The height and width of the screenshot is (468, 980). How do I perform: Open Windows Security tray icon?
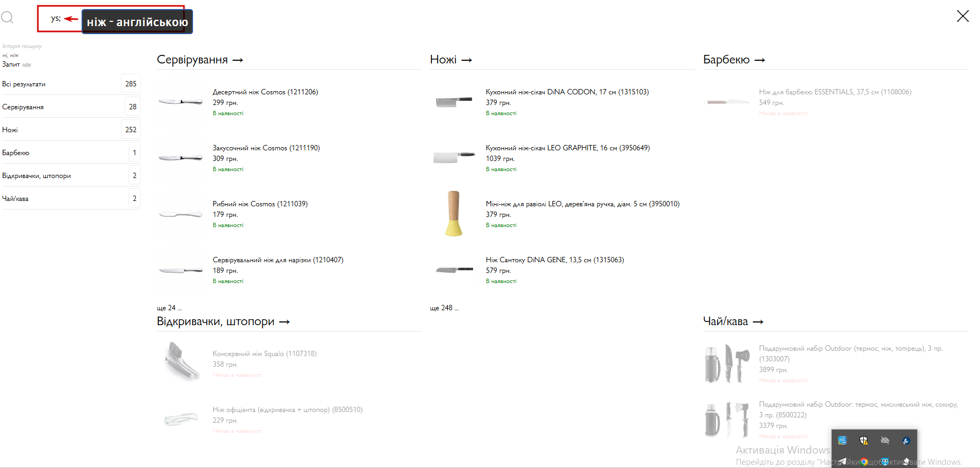[x=864, y=440]
